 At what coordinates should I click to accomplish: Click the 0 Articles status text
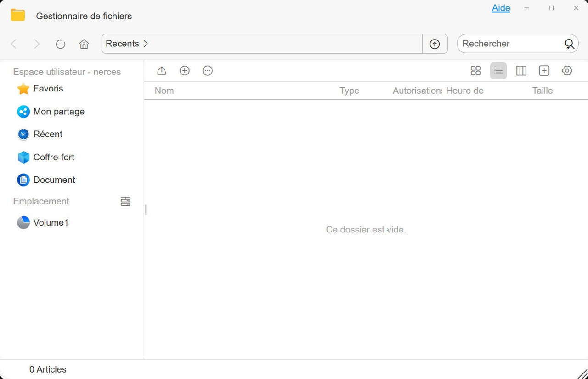pos(48,369)
